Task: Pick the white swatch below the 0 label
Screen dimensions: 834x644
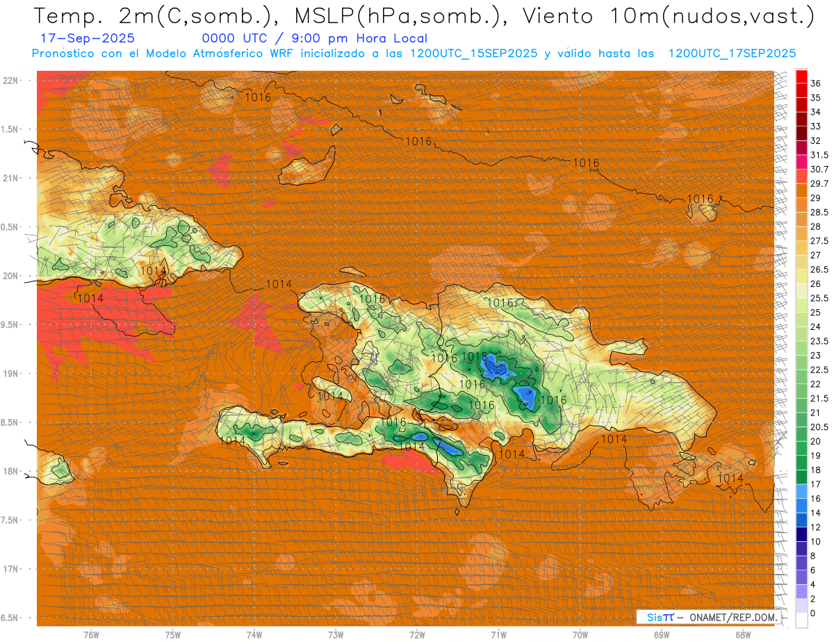Action: coord(801,620)
